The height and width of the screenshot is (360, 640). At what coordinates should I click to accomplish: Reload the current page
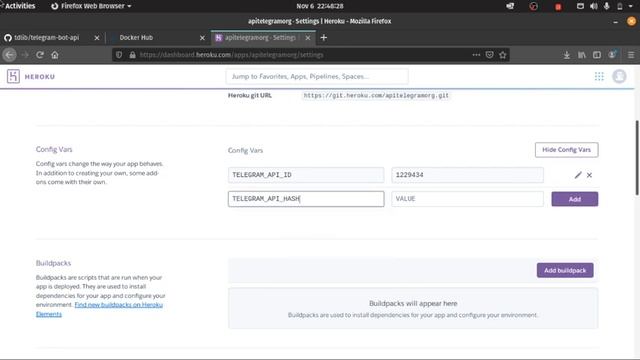tap(40, 55)
